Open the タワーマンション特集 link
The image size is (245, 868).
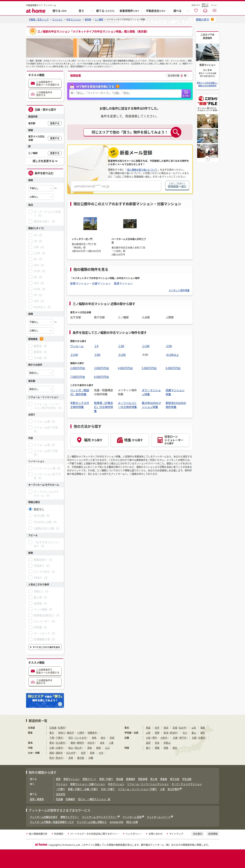[x=151, y=392]
